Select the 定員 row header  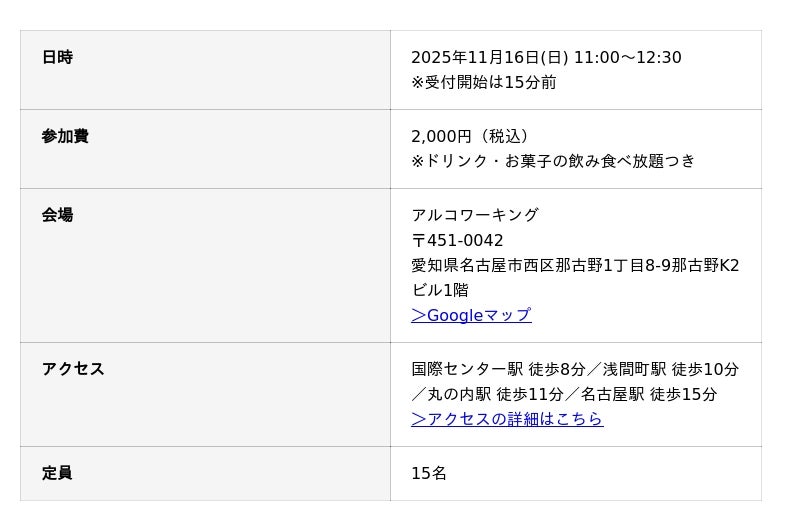pyautogui.click(x=57, y=474)
